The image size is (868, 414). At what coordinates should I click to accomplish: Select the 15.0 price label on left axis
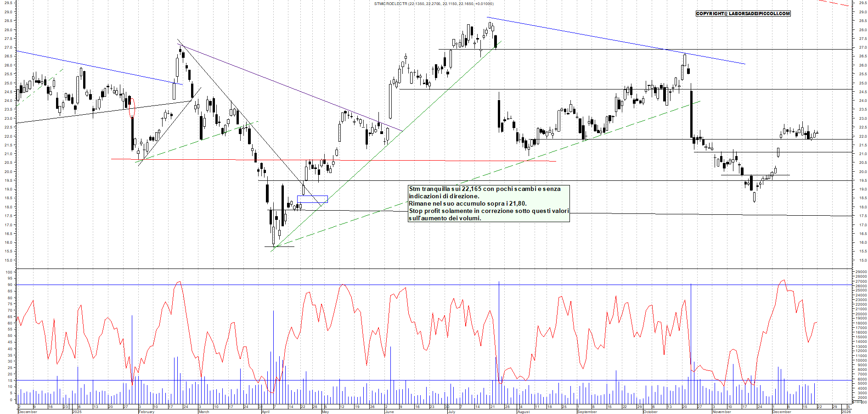tap(8, 260)
